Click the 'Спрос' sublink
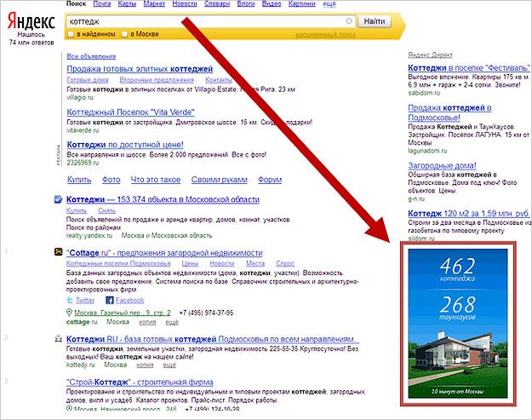Image resolution: width=532 pixels, height=420 pixels. click(x=285, y=264)
